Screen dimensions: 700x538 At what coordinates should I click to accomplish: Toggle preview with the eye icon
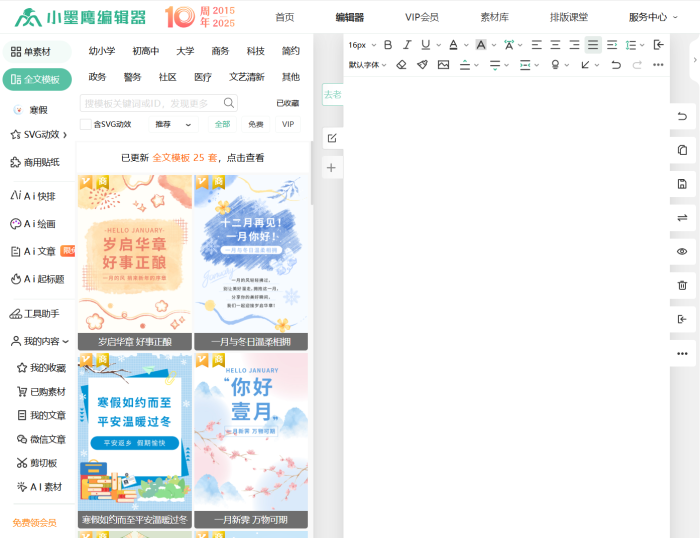(x=682, y=251)
